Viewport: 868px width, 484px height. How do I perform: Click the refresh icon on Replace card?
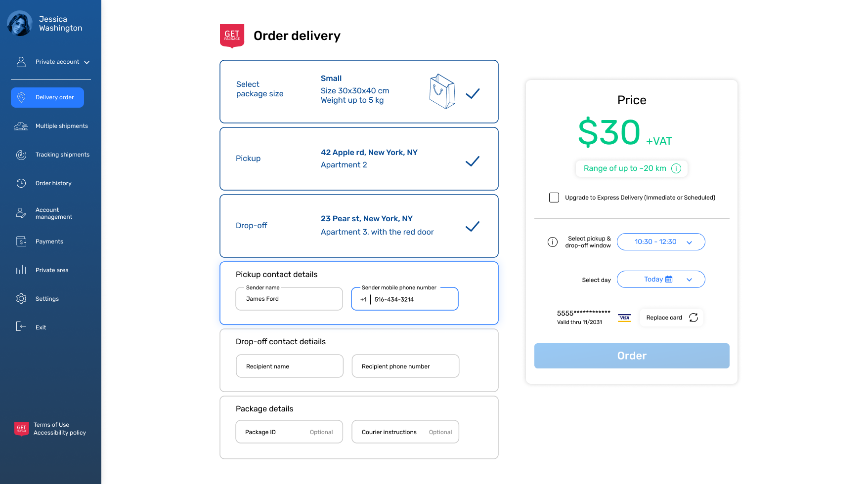pyautogui.click(x=694, y=318)
